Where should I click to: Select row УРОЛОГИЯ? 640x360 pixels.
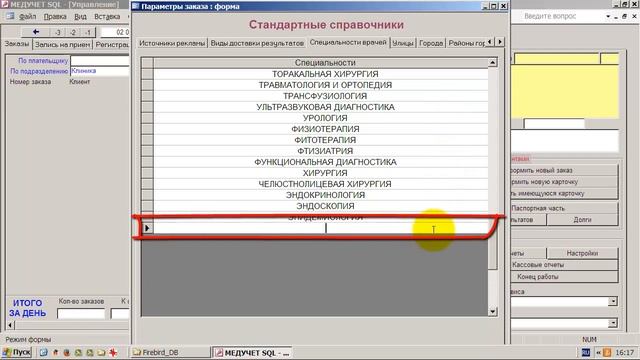click(x=320, y=118)
